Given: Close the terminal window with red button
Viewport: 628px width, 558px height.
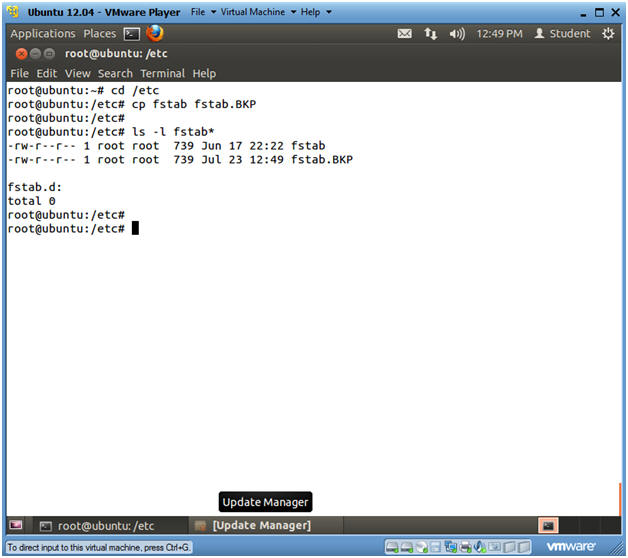Looking at the screenshot, I should click(x=22, y=53).
